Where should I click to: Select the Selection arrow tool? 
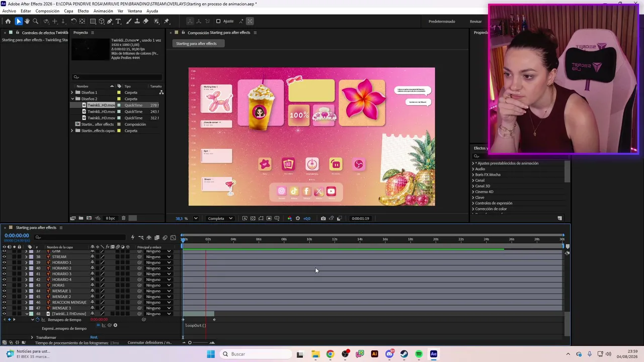pyautogui.click(x=19, y=21)
